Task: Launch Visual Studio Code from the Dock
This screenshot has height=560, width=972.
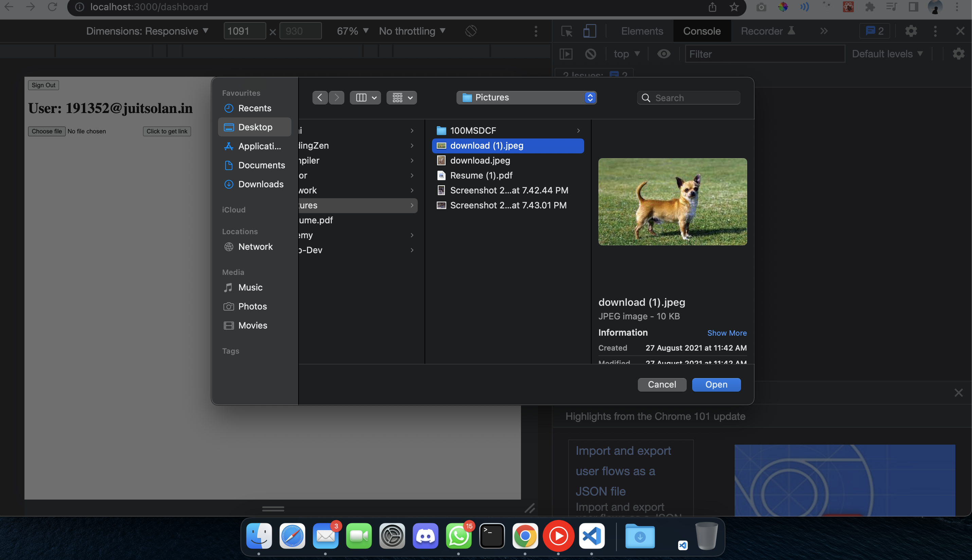Action: [591, 535]
